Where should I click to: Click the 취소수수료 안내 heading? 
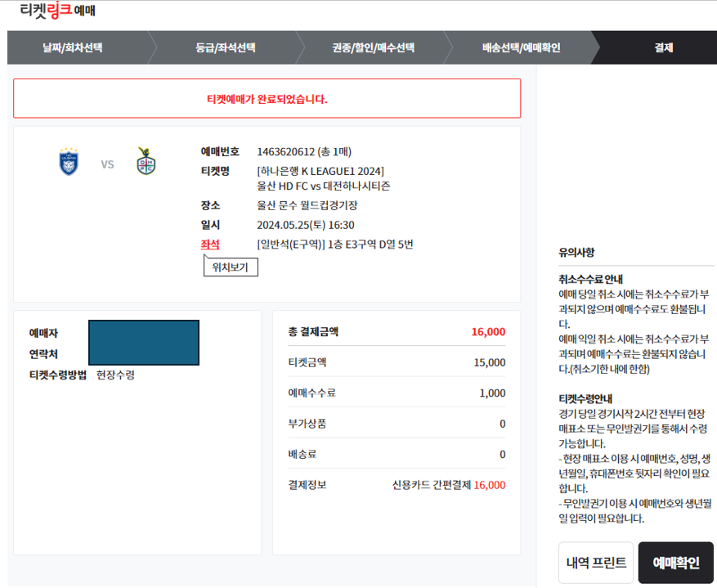coord(591,280)
